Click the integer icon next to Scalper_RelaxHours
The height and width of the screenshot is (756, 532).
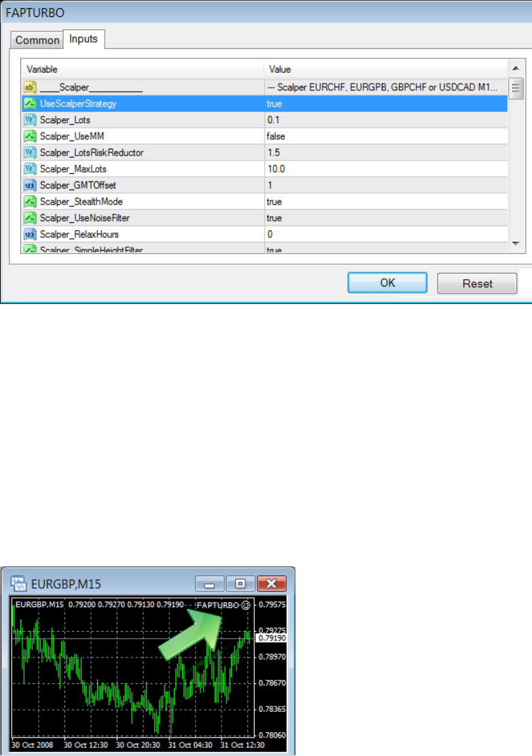pos(30,234)
